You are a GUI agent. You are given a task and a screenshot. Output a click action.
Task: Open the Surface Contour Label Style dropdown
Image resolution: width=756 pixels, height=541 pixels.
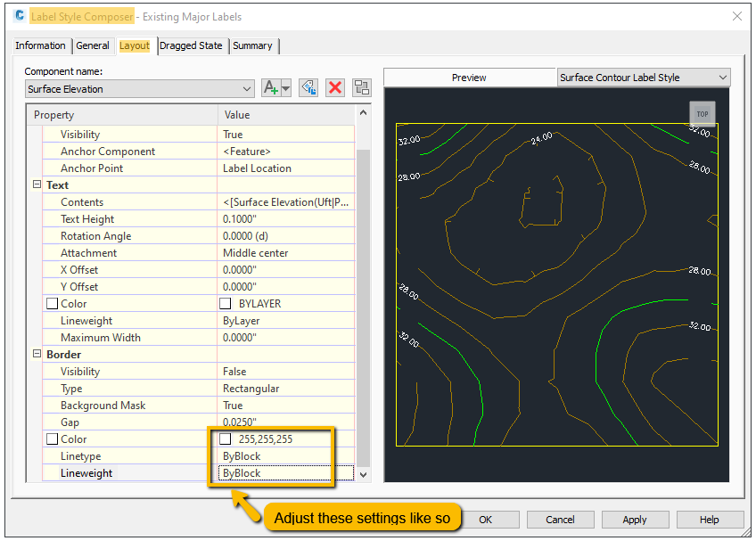coord(720,78)
